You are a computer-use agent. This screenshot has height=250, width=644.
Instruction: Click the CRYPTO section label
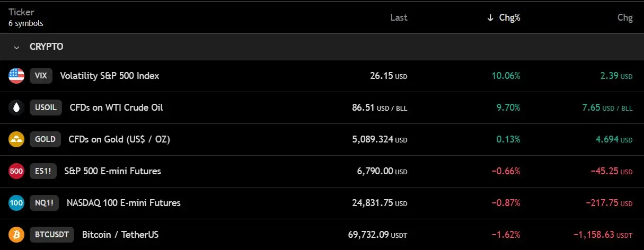tap(47, 47)
